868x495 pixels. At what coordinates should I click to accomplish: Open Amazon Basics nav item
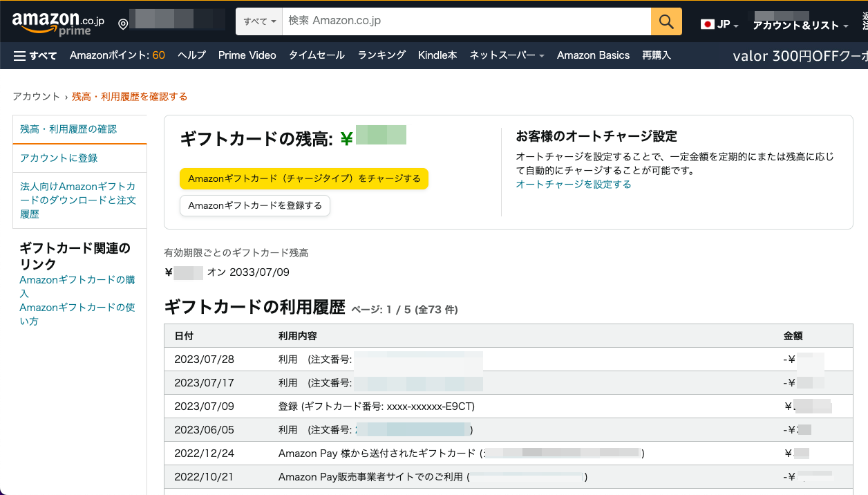(x=593, y=55)
